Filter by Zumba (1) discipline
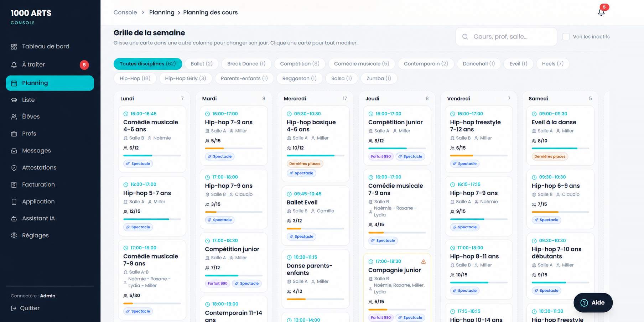Screen dimensions: 644x322 tap(379, 78)
